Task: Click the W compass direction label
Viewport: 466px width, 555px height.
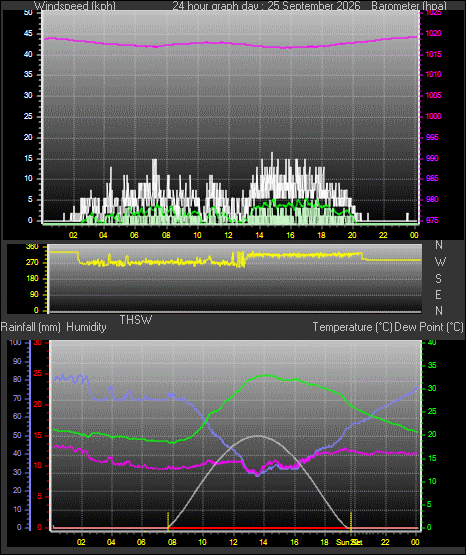Action: coord(440,262)
